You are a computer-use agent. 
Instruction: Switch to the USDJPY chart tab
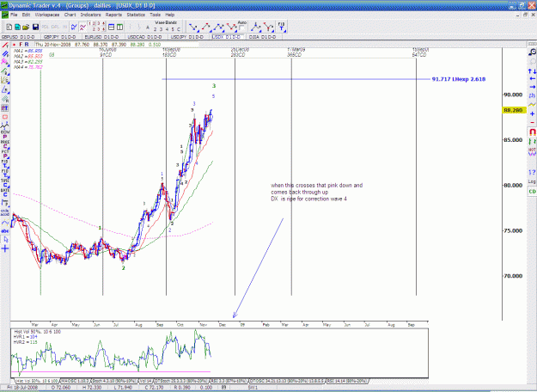(x=187, y=37)
